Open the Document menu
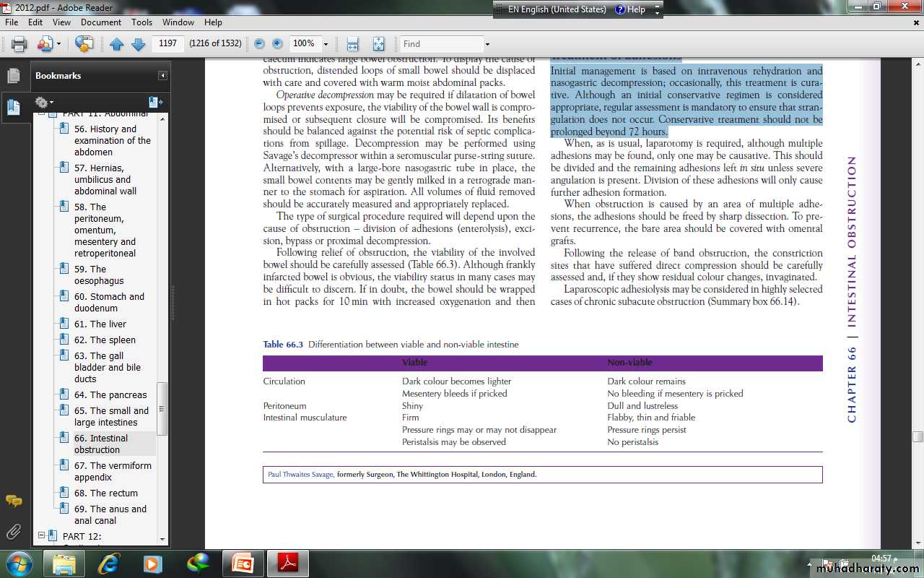Image resolution: width=924 pixels, height=578 pixels. click(101, 22)
